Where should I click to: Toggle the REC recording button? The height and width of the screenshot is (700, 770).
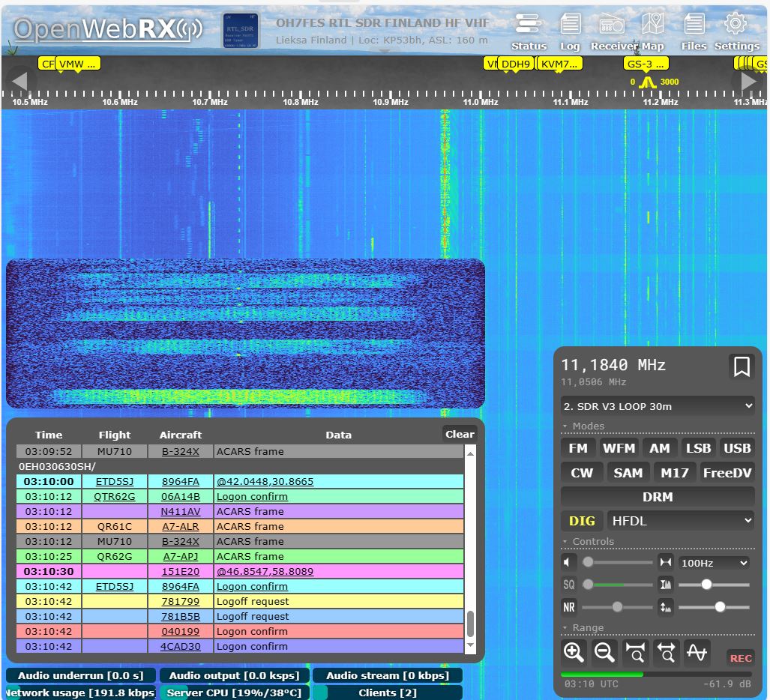click(x=740, y=658)
